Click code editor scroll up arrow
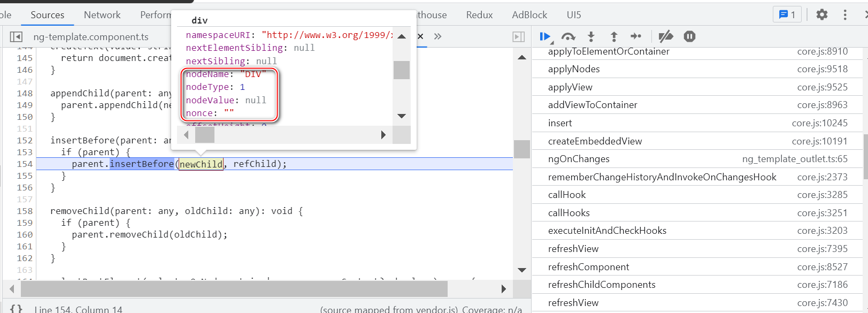The width and height of the screenshot is (868, 313). click(x=522, y=57)
